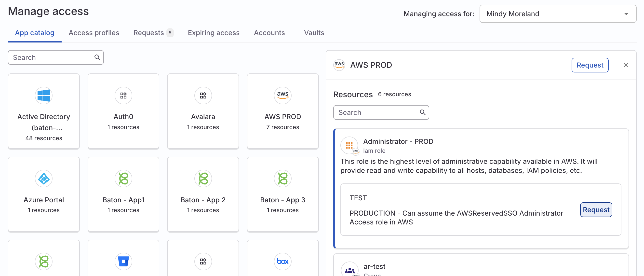Open the Requests tab
This screenshot has width=644, height=276.
148,32
